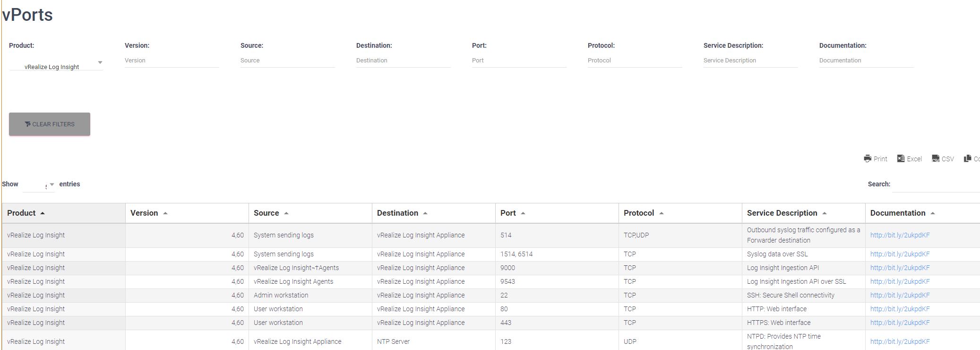Open documentation link for port 9000 row
The image size is (980, 350).
click(x=900, y=268)
